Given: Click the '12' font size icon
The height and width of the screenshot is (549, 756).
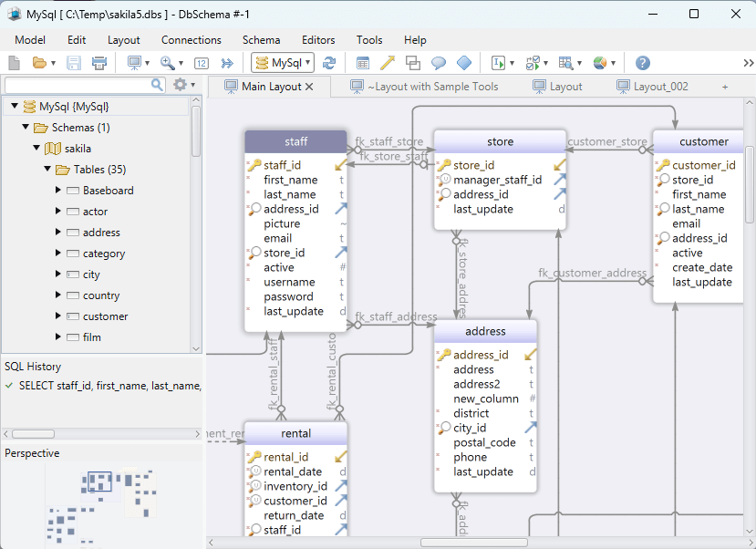Looking at the screenshot, I should click(201, 63).
